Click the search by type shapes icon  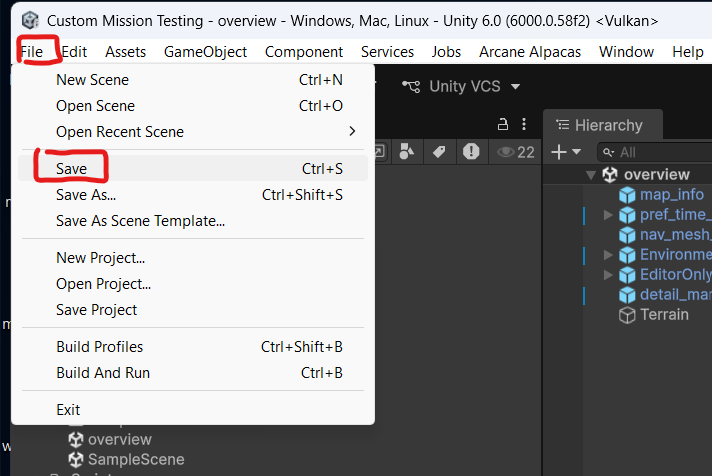pyautogui.click(x=406, y=151)
